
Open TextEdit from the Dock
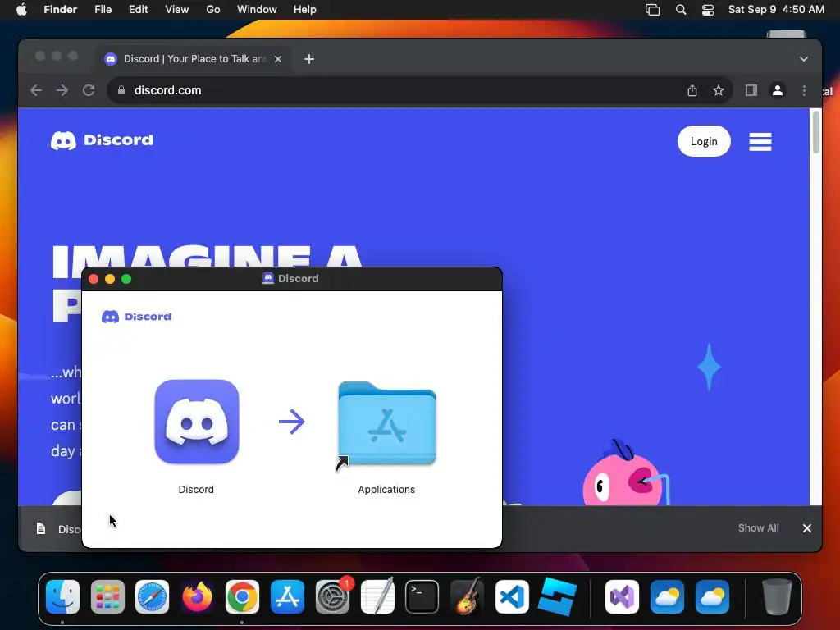[x=377, y=596]
